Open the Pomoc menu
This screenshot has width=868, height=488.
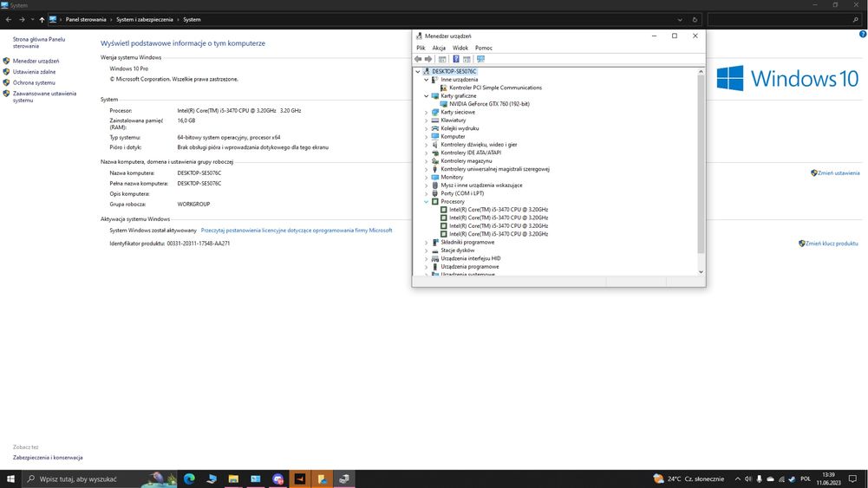483,49
